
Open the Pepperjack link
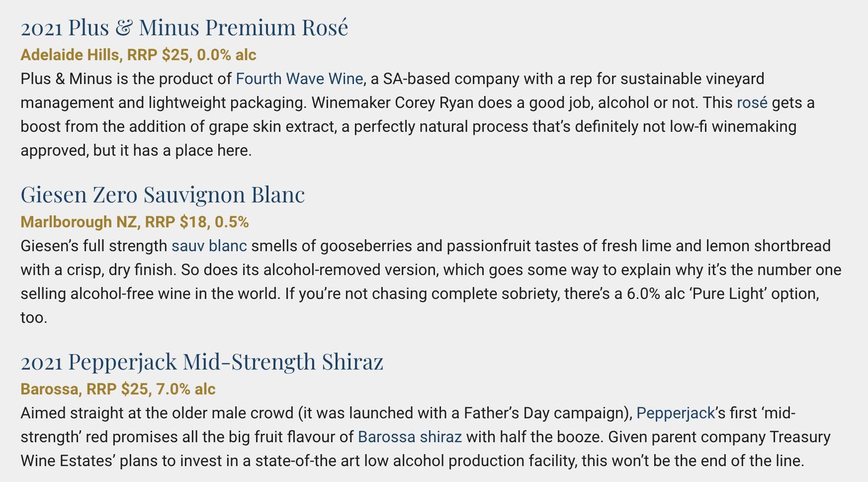(x=675, y=413)
